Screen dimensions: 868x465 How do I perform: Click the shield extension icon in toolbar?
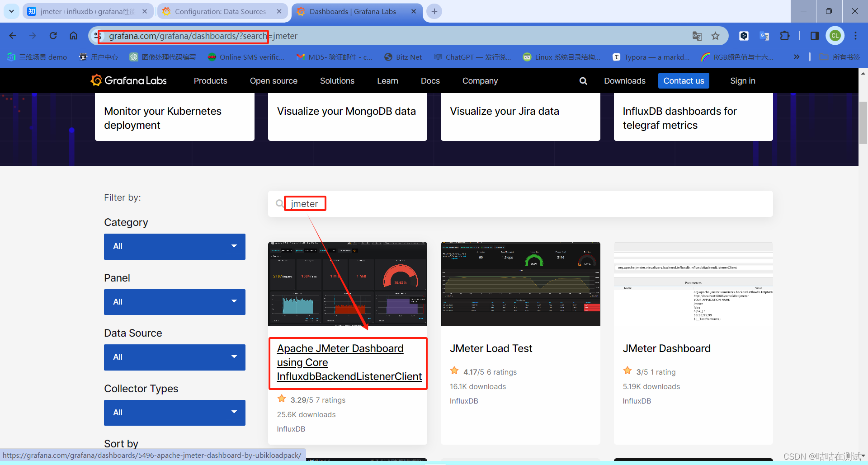[744, 36]
